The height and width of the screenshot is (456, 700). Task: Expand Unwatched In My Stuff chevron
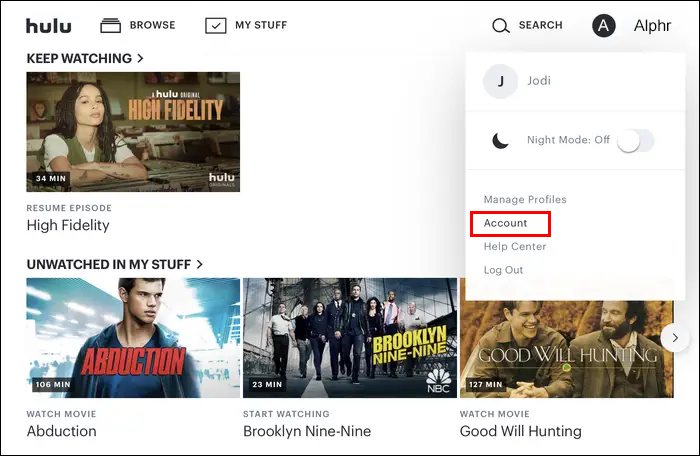point(200,264)
